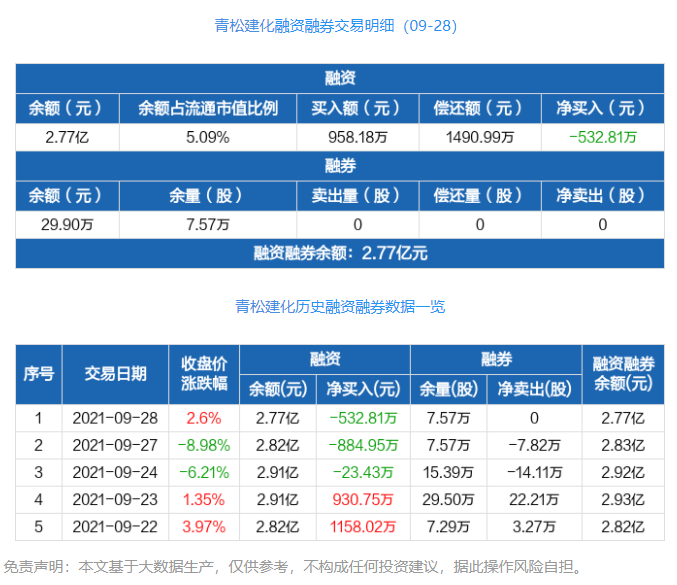Click the red 2.6% change value
The height and width of the screenshot is (585, 677).
204,418
